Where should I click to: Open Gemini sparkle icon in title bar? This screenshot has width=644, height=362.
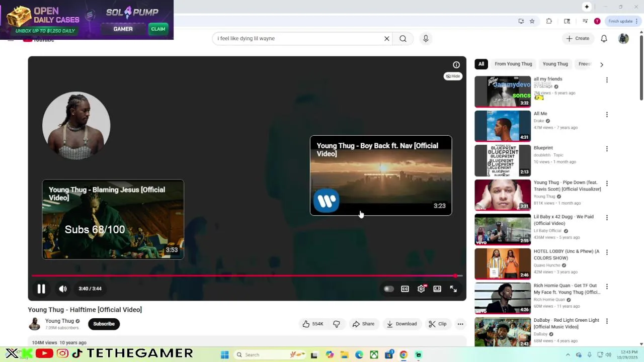coord(587,7)
